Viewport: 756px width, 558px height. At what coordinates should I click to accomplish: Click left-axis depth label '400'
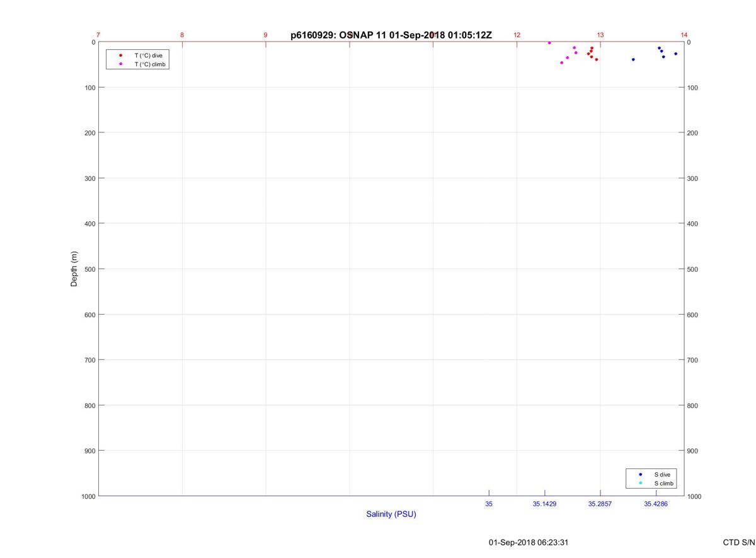[89, 224]
